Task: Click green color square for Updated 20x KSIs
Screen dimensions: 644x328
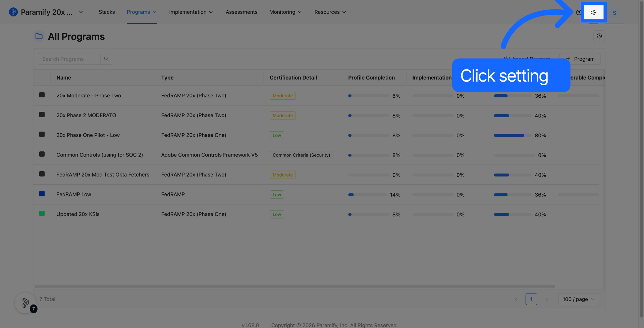Action: tap(42, 214)
